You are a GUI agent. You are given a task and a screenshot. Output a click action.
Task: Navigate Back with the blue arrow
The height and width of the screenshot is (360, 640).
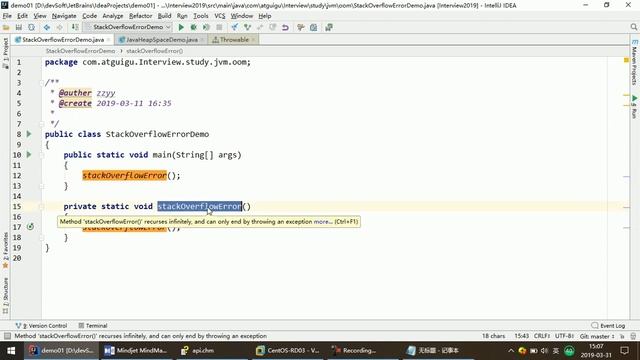47,27
